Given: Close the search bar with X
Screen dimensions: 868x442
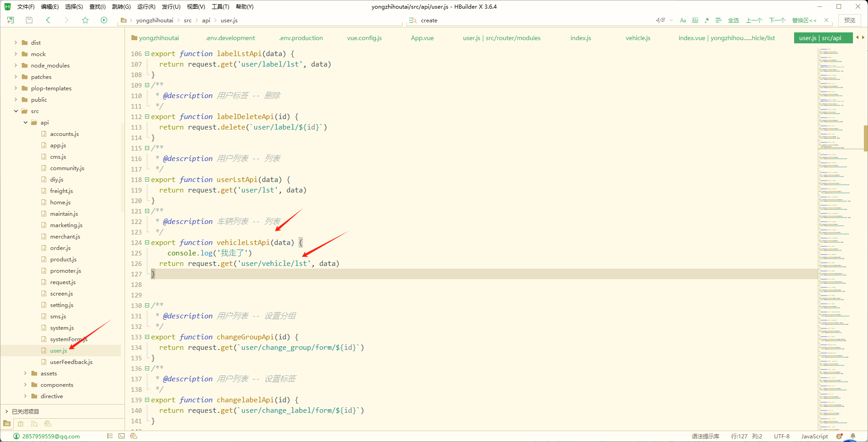Looking at the screenshot, I should tap(826, 20).
